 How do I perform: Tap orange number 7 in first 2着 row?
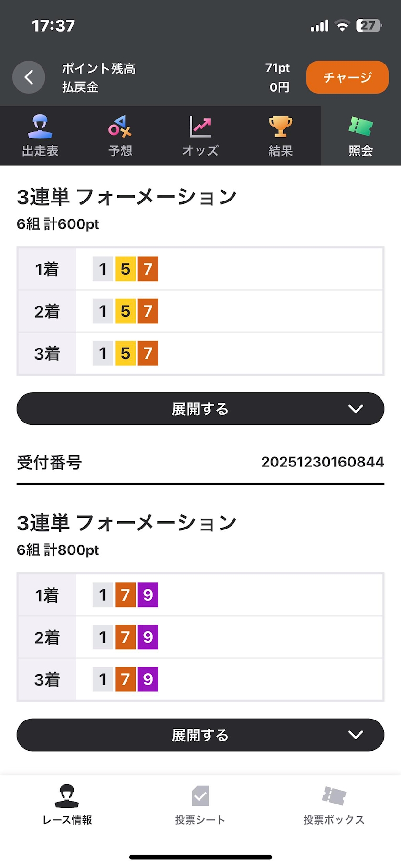pos(148,311)
